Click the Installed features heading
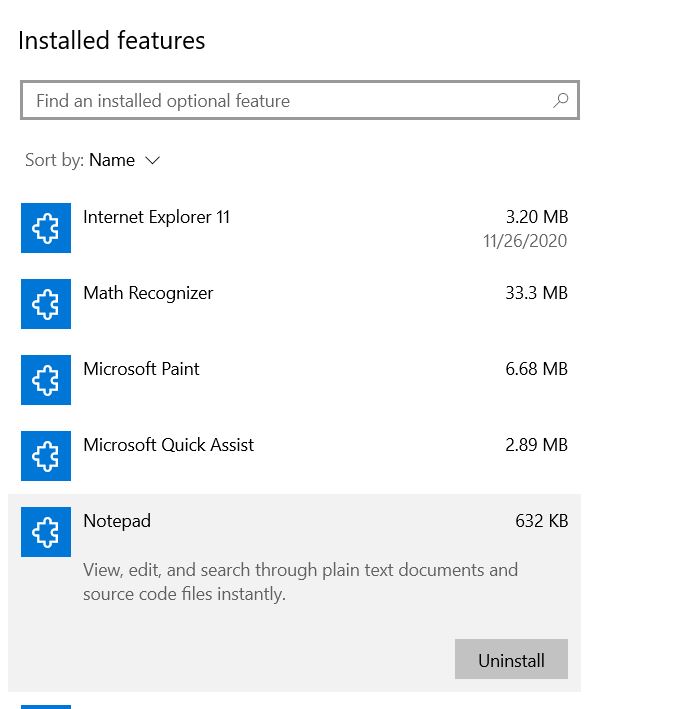Image resolution: width=696 pixels, height=709 pixels. pyautogui.click(x=112, y=40)
